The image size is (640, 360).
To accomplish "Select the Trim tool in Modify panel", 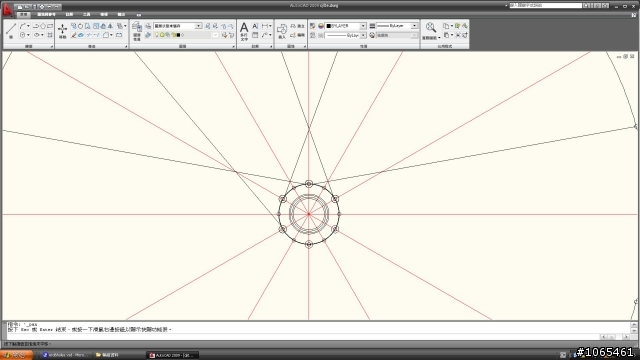I will [89, 35].
